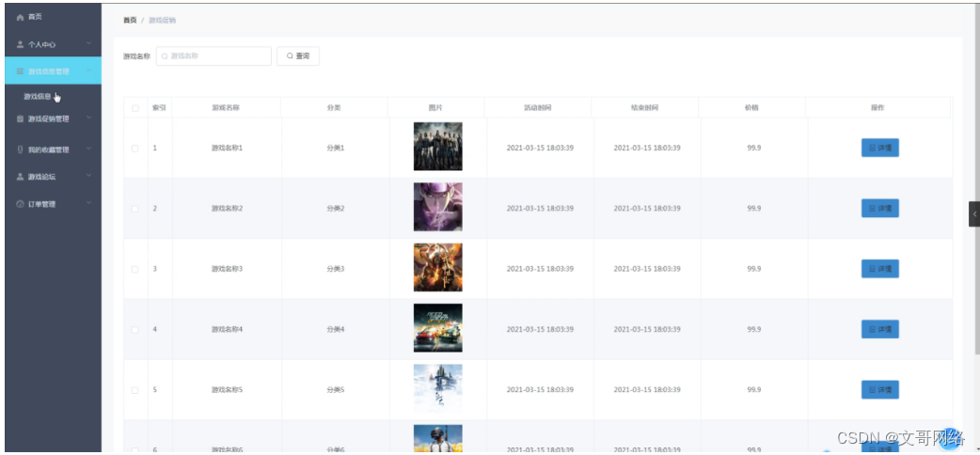
Task: Open 详情 for 游戏名称4
Action: [880, 329]
